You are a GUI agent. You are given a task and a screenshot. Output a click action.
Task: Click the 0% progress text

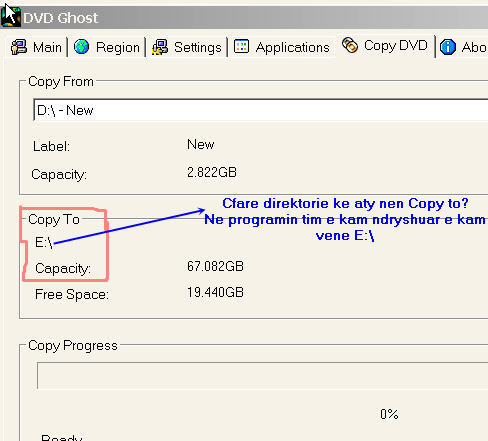point(389,414)
